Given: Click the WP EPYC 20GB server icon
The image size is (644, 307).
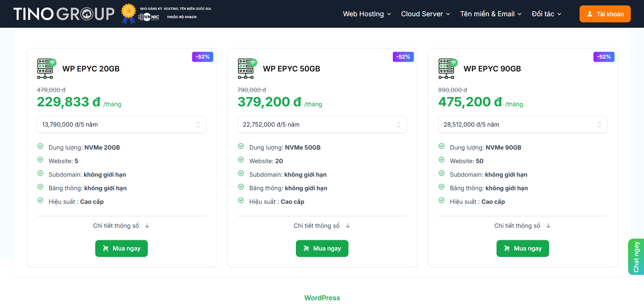Looking at the screenshot, I should point(46,68).
